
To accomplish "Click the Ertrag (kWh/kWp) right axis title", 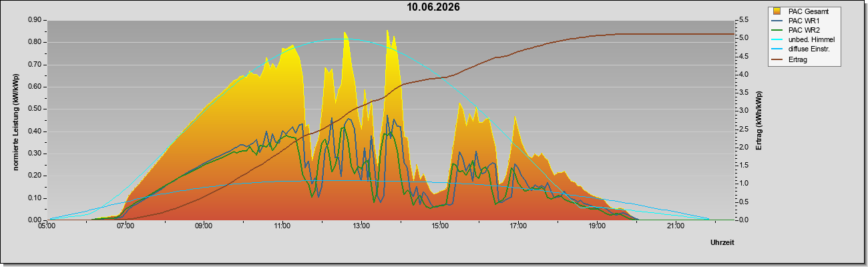I will (x=758, y=121).
